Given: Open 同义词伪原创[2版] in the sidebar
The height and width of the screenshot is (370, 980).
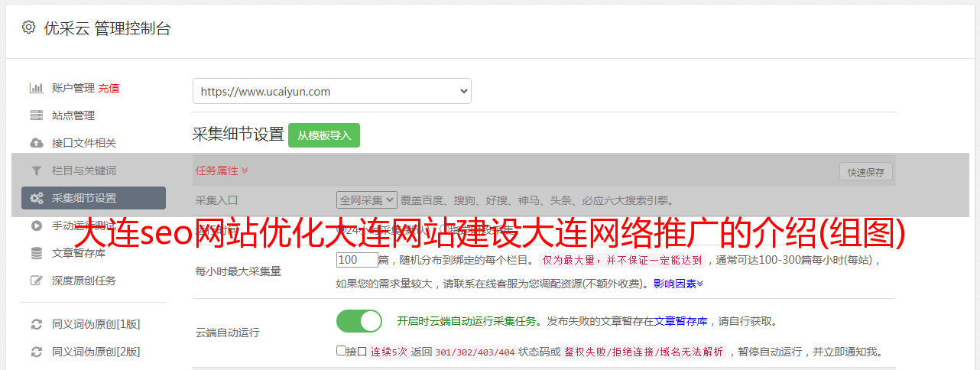Looking at the screenshot, I should (96, 352).
